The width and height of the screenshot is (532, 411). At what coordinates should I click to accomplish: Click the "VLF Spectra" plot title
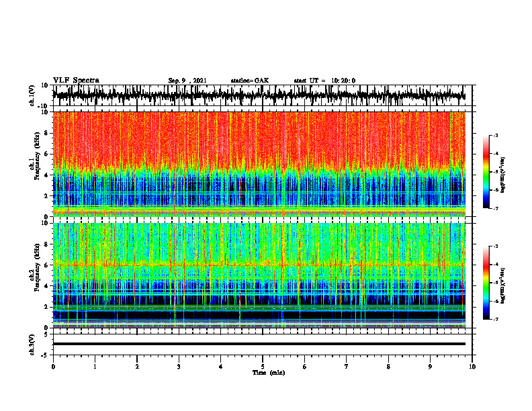[76, 81]
